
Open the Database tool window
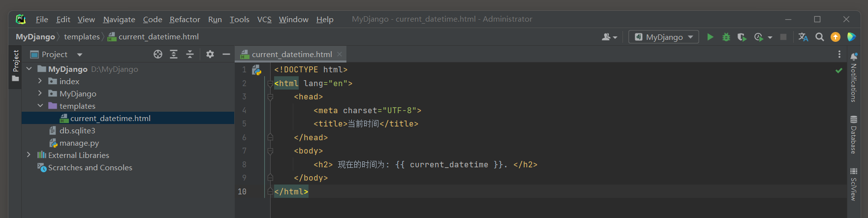click(854, 135)
